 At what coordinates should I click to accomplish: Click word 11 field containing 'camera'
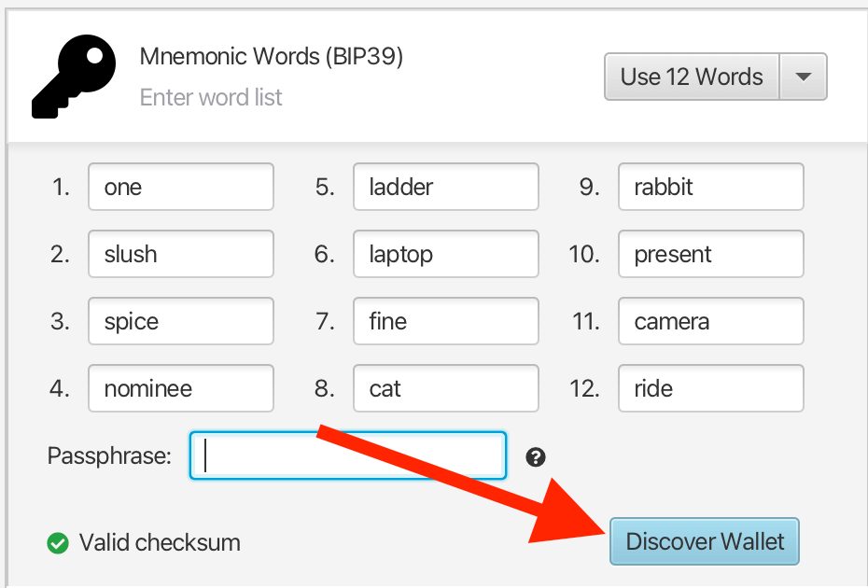click(710, 322)
